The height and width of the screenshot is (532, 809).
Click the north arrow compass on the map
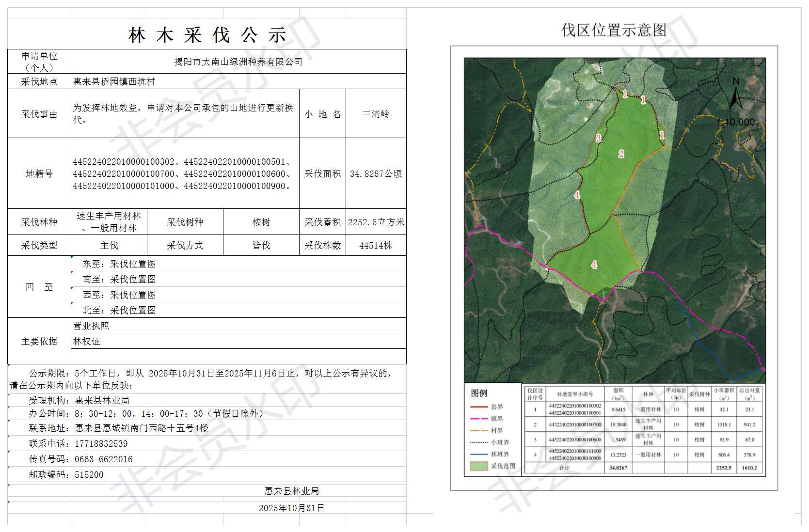point(736,95)
